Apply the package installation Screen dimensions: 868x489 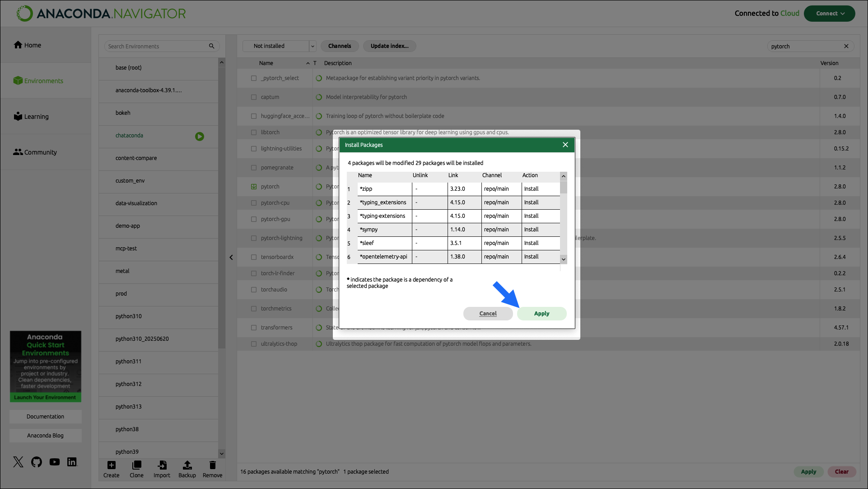(541, 313)
